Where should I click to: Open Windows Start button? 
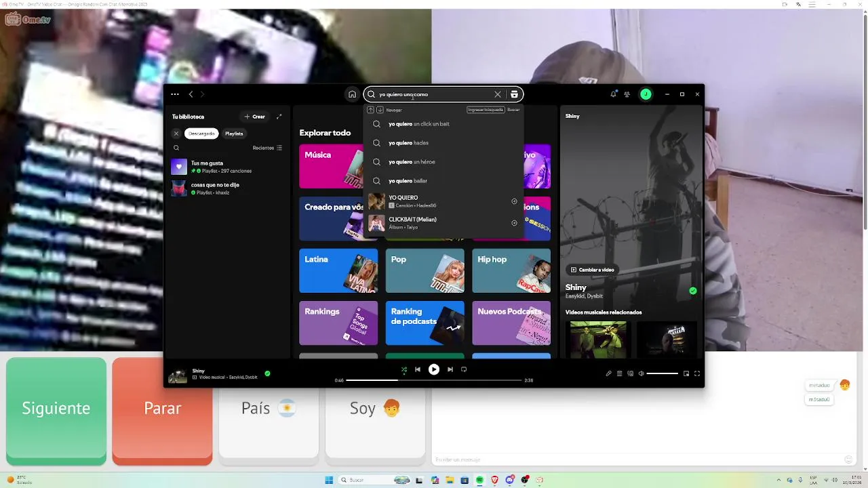pyautogui.click(x=329, y=480)
